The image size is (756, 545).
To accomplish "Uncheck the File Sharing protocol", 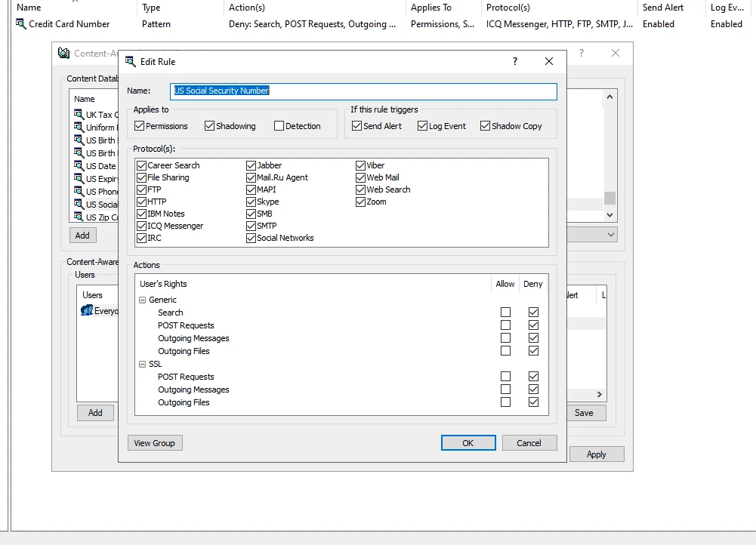I will (x=141, y=177).
